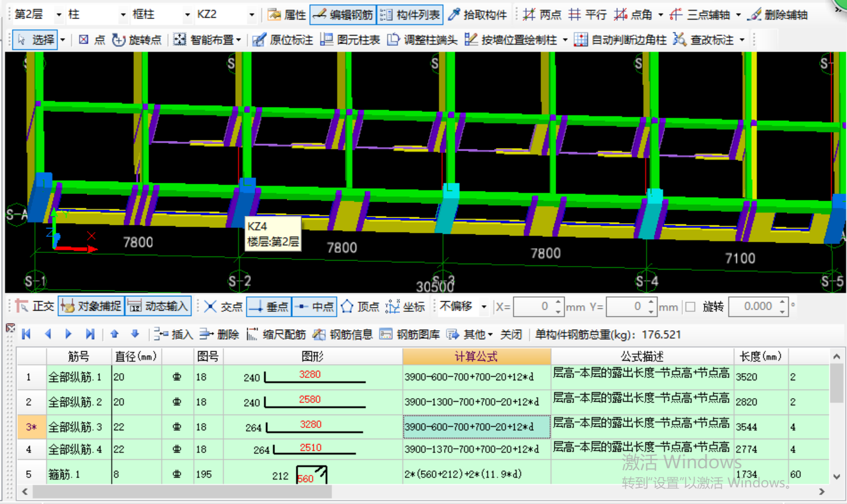
Task: Toggle 顶点 vertex snap
Action: pos(360,306)
